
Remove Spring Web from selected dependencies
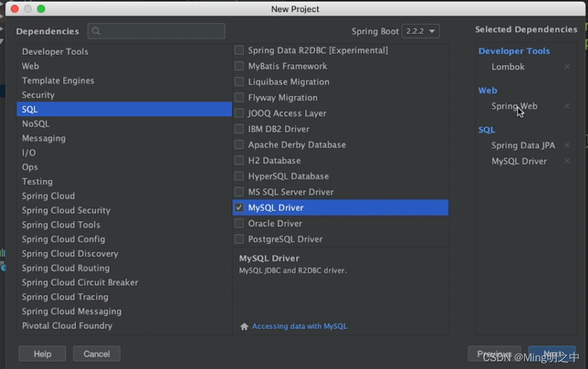(x=567, y=106)
